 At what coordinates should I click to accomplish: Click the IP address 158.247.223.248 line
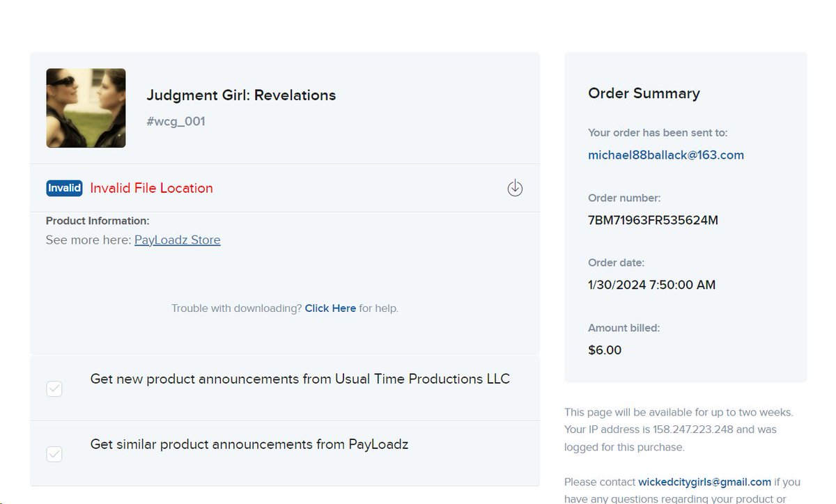(x=670, y=430)
